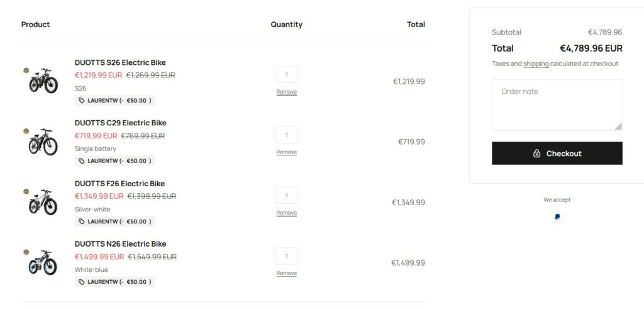Remove the DUOTTS F26 Electric Bike

(x=286, y=213)
